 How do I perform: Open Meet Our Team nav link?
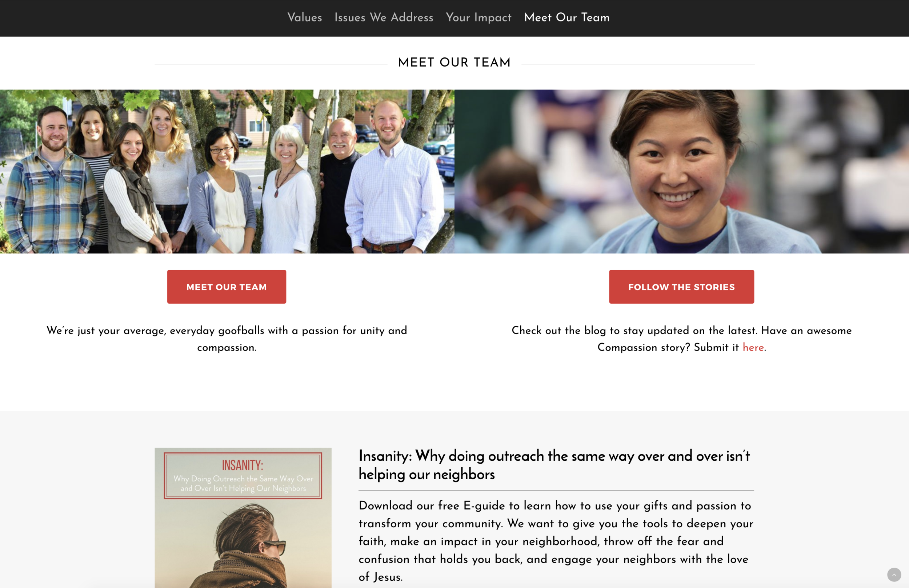point(566,17)
